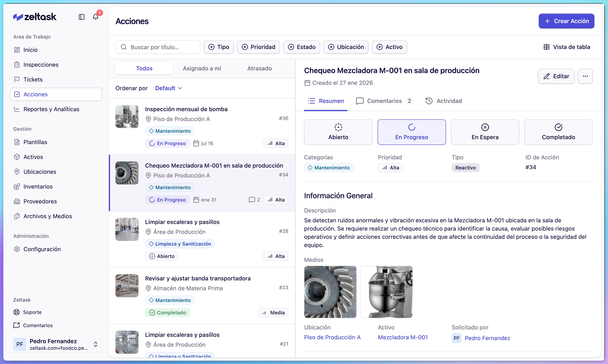The image size is (608, 364).
Task: Click the Mantenimiento category badge in details
Action: point(329,168)
